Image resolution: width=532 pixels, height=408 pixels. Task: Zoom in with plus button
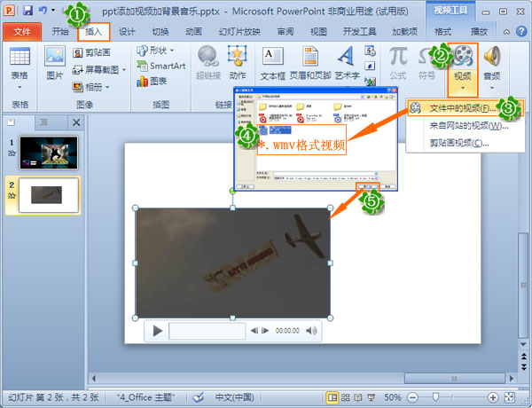[x=493, y=397]
